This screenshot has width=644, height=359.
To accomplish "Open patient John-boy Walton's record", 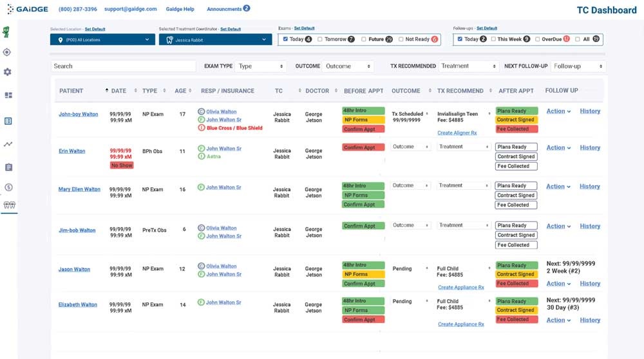I will point(78,115).
